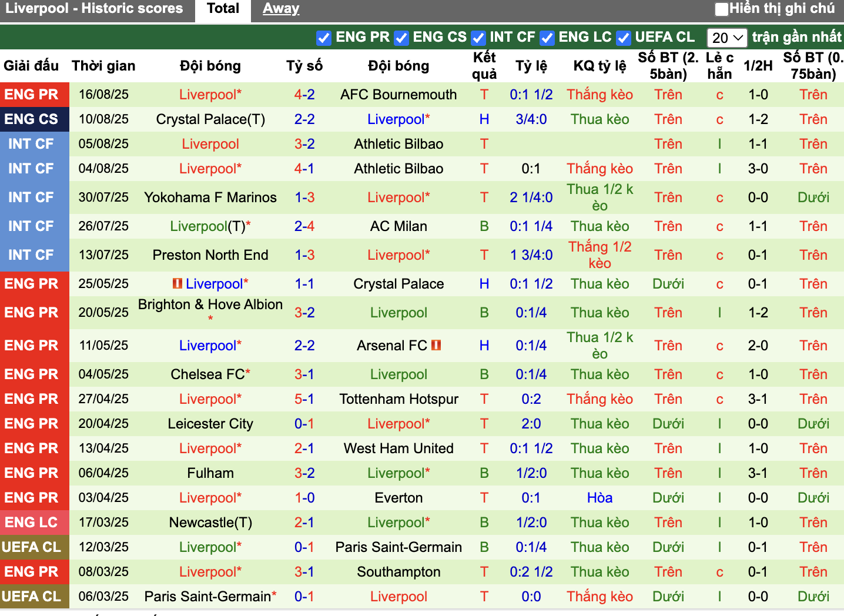This screenshot has width=844, height=616.
Task: Uncheck the ENG PR filter checkbox
Action: 323,38
